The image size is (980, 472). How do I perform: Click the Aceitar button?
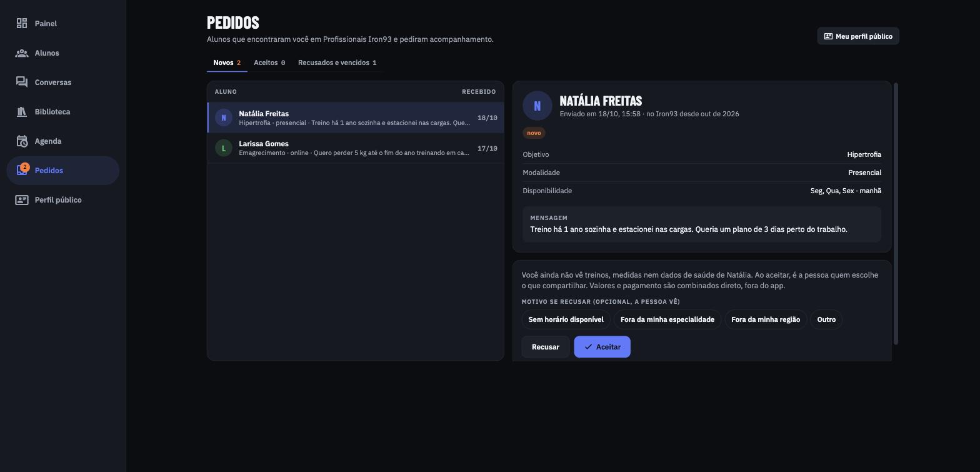point(602,347)
